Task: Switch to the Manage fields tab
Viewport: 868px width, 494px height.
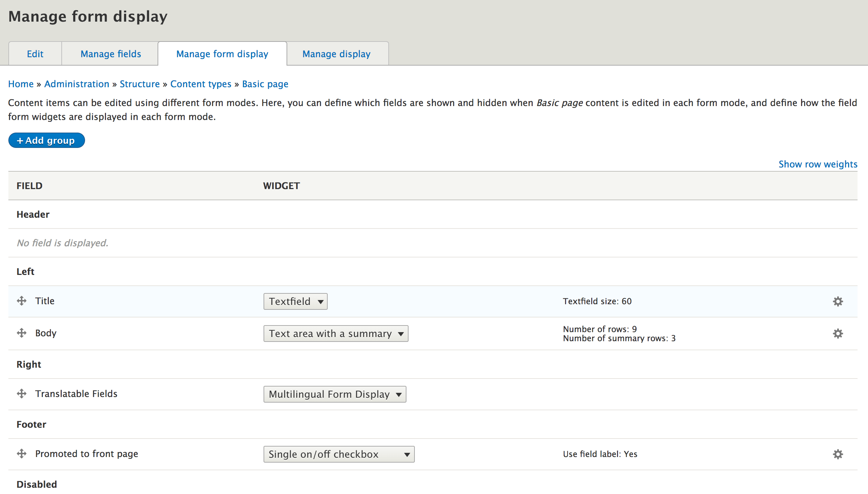Action: pyautogui.click(x=111, y=54)
